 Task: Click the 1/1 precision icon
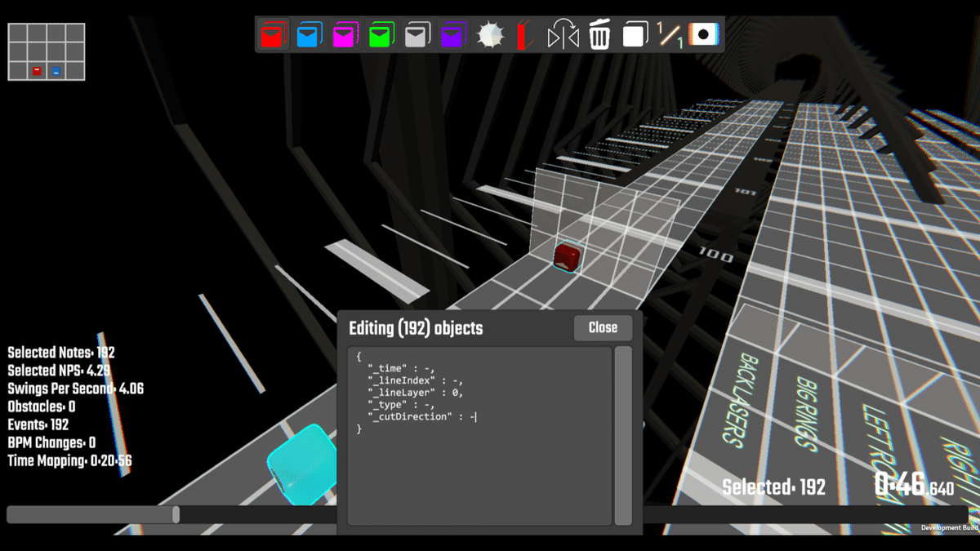point(670,35)
